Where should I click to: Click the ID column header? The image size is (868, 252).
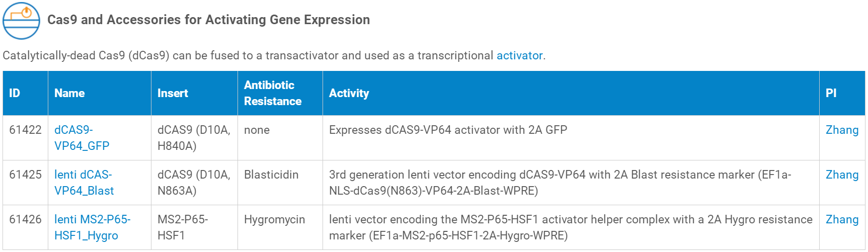coord(15,93)
